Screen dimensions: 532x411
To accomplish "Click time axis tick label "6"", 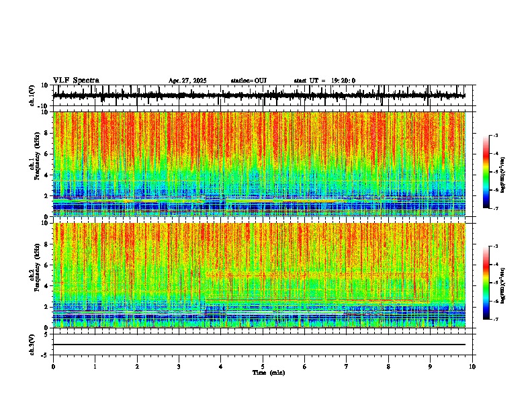I will 304,367.
